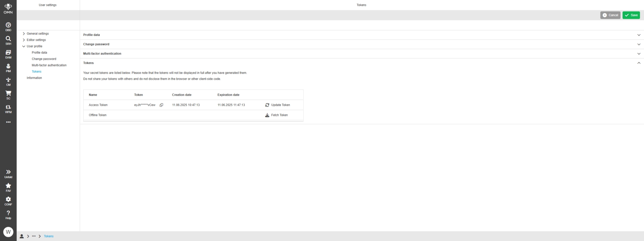Click the W user avatar
Image resolution: width=644 pixels, height=241 pixels.
(8, 232)
